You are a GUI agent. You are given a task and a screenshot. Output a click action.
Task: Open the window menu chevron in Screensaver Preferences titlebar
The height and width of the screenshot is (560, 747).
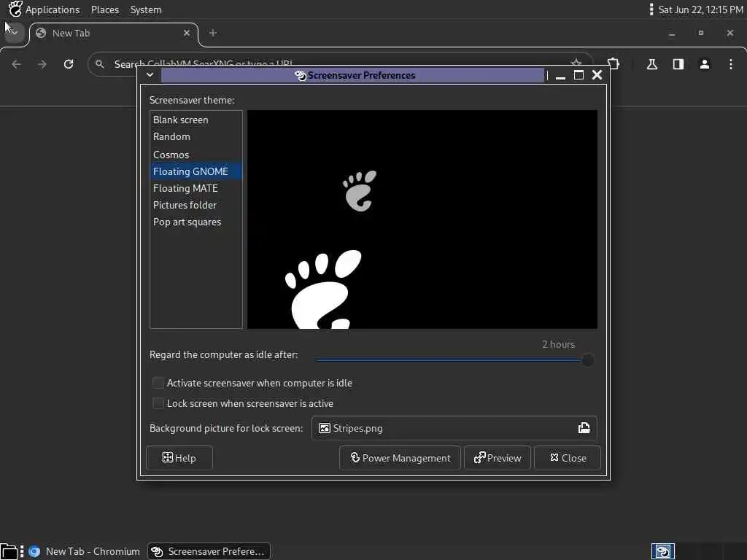click(150, 75)
